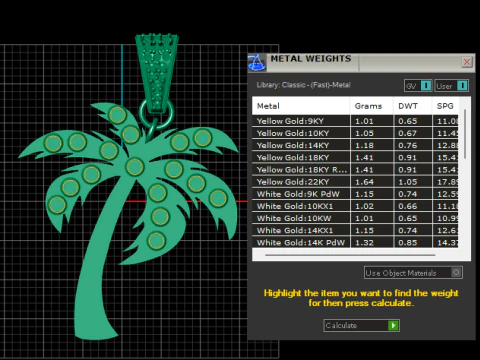Click the Metal Weights scale icon
The height and width of the screenshot is (360, 480).
tap(257, 63)
